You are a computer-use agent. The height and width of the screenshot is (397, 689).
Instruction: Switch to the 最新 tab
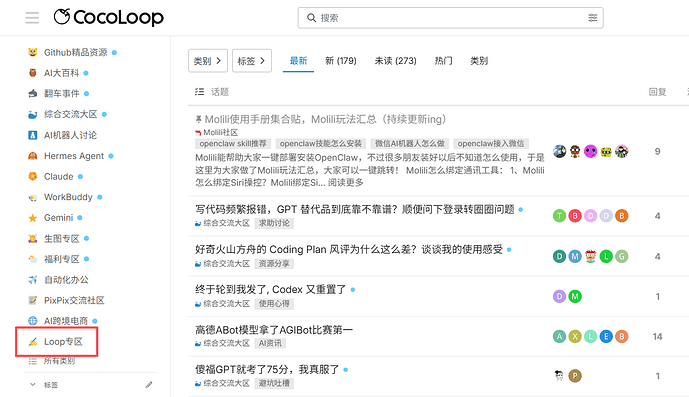point(298,61)
